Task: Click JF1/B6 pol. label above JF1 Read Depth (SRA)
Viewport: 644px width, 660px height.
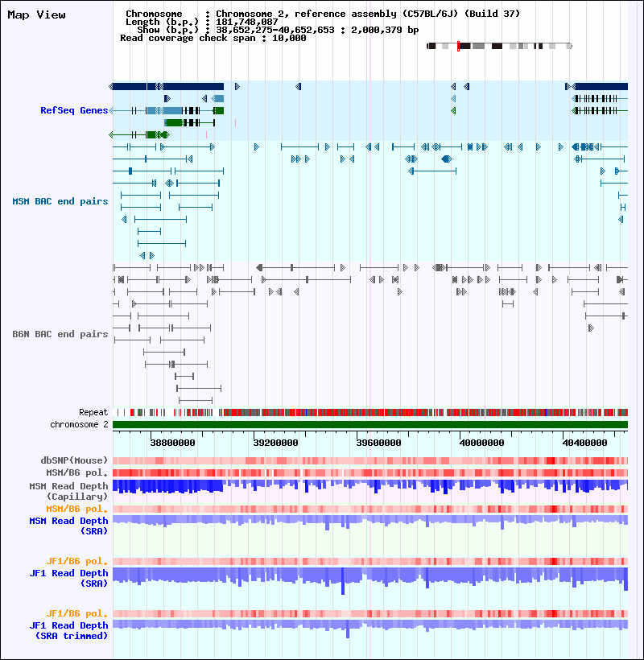Action: pyautogui.click(x=77, y=561)
